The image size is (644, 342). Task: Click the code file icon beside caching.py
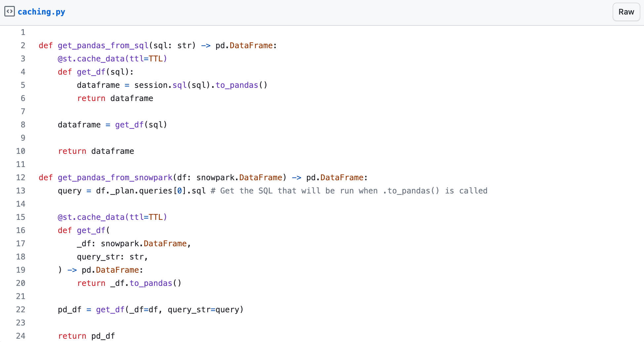pos(9,12)
